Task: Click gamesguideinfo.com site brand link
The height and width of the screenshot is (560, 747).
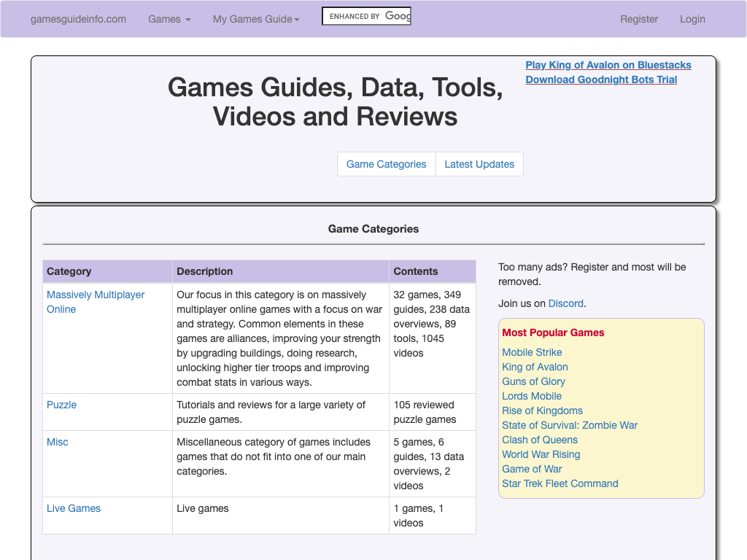Action: point(78,19)
